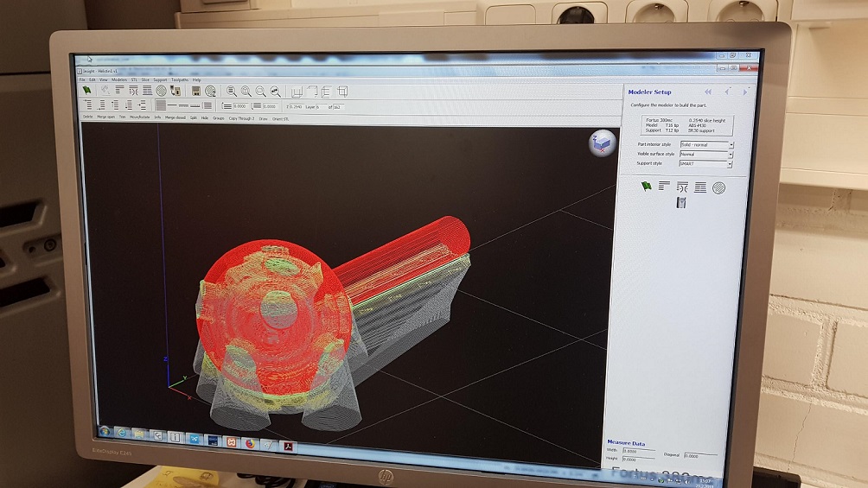This screenshot has width=868, height=488.
Task: Click the zoom-fit magnifier with arrows icon
Action: point(275,91)
